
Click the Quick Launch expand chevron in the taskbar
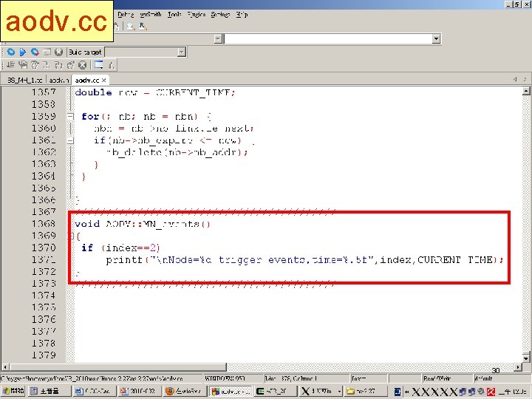406,392
